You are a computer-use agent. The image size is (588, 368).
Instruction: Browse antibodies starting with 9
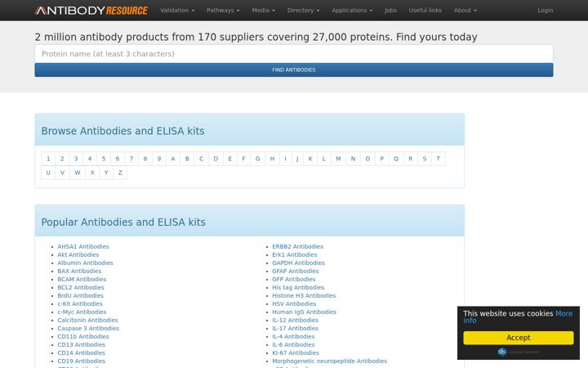159,159
